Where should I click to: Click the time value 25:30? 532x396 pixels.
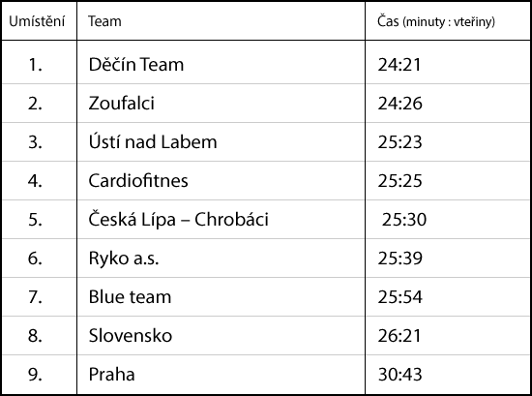[x=404, y=220]
